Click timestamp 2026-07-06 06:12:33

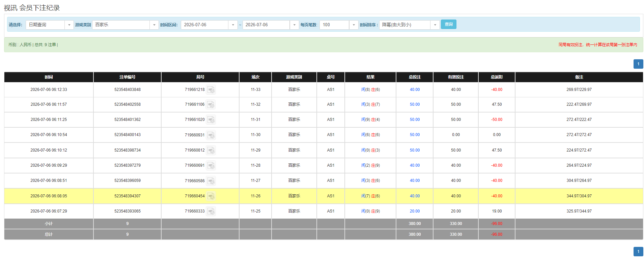tap(49, 90)
